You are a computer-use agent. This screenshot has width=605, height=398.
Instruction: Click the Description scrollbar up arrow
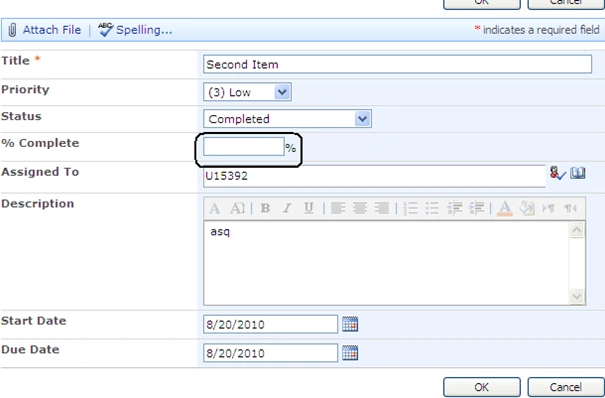(576, 230)
